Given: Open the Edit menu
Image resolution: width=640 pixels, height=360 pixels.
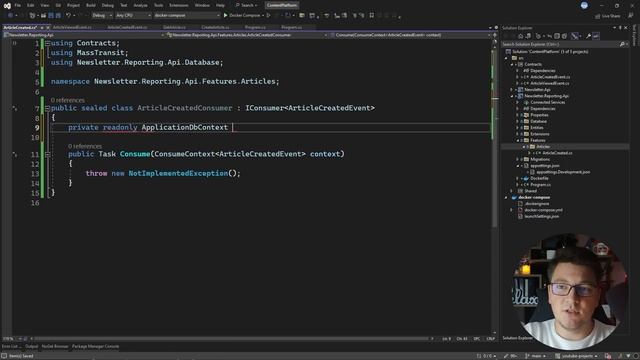Looking at the screenshot, I should [31, 5].
